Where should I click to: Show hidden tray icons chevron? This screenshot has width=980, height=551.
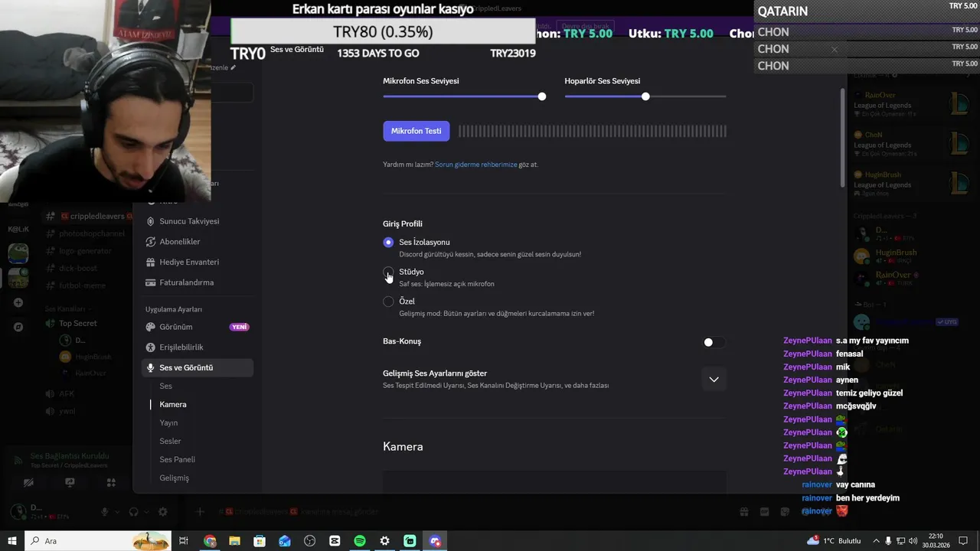[x=876, y=541]
